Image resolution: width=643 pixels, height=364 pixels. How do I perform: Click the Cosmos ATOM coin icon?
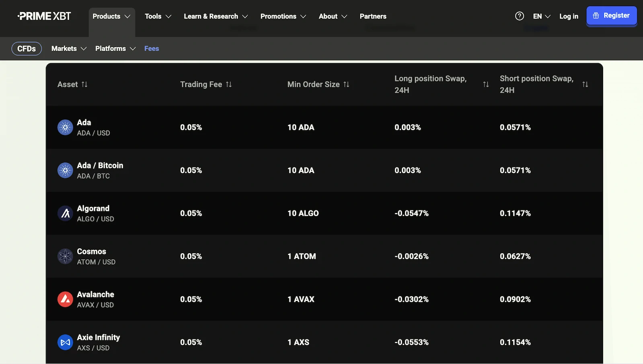[65, 256]
